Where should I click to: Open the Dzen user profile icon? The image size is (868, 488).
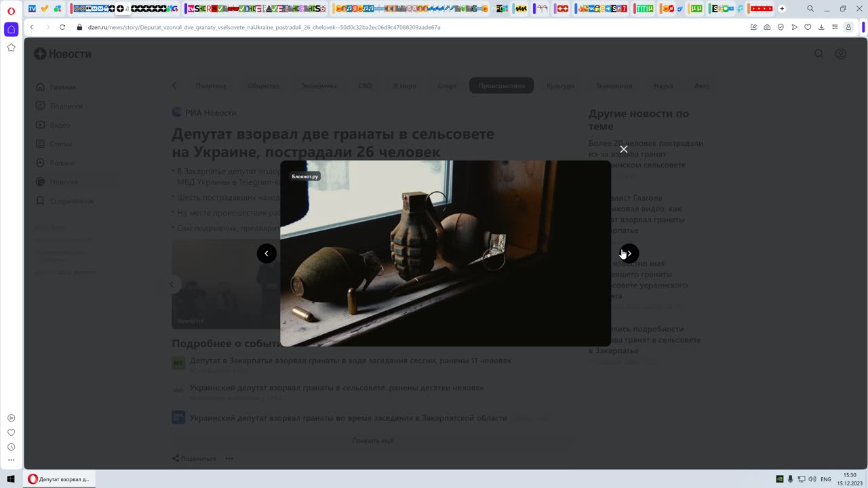coord(841,54)
